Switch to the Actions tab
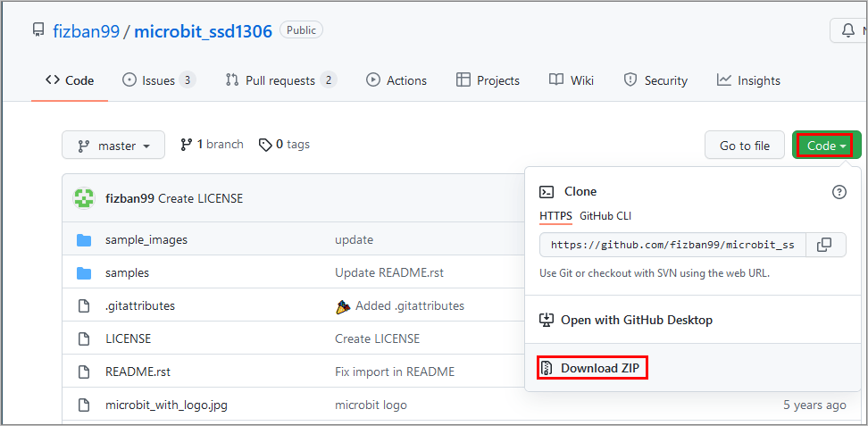Screen dimensions: 868x426 [396, 80]
